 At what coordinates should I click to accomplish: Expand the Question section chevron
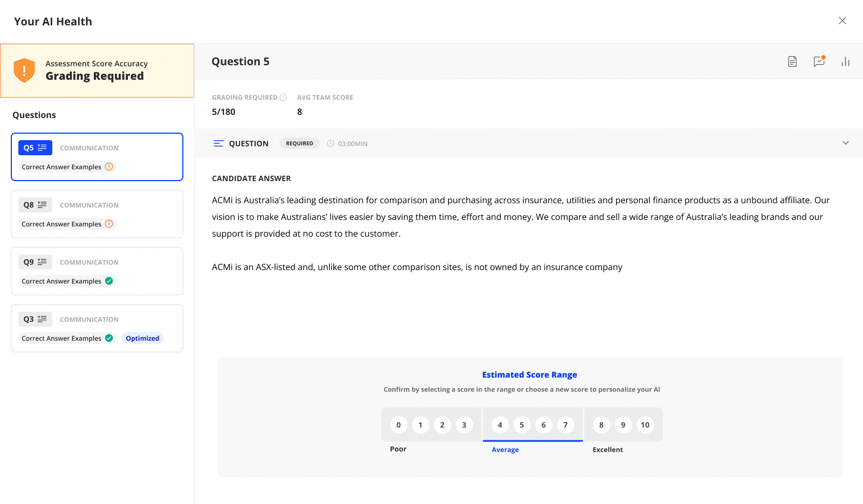pyautogui.click(x=845, y=143)
